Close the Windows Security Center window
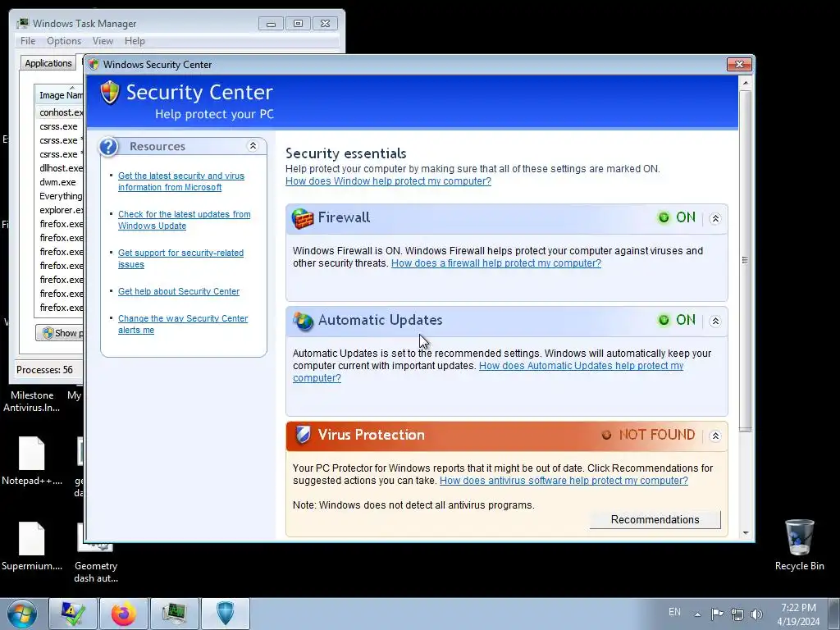The height and width of the screenshot is (630, 840). 739,64
